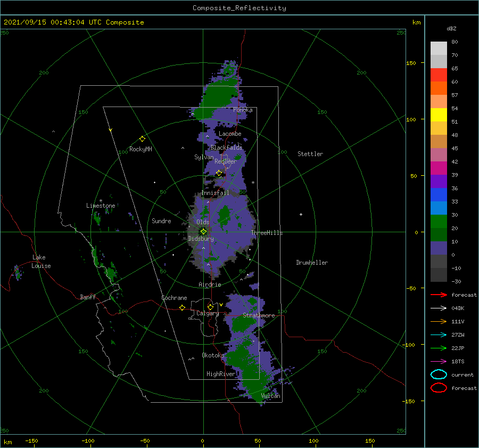This screenshot has height=448, width=479.
Task: Select the RedDeer city label
Action: [x=226, y=161]
